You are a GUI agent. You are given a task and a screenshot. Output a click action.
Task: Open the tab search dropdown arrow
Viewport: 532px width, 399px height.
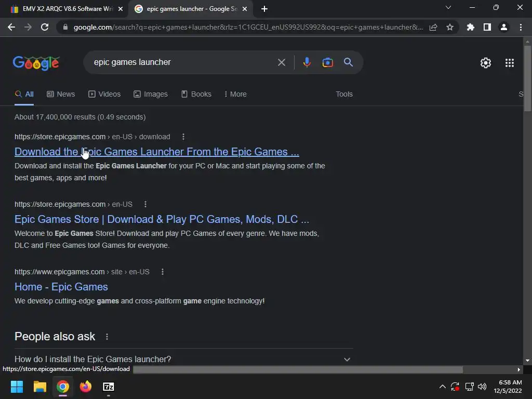pos(448,7)
